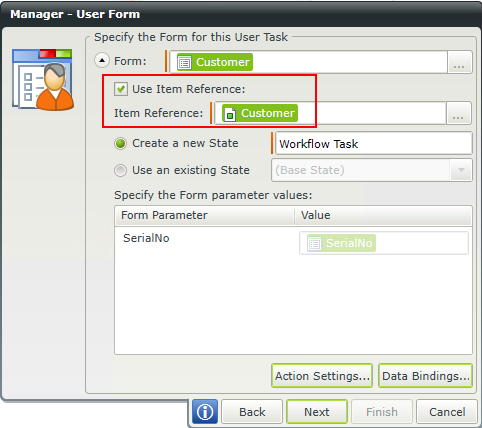
Task: Uncheck the Use Item Reference checkbox
Action: (121, 89)
